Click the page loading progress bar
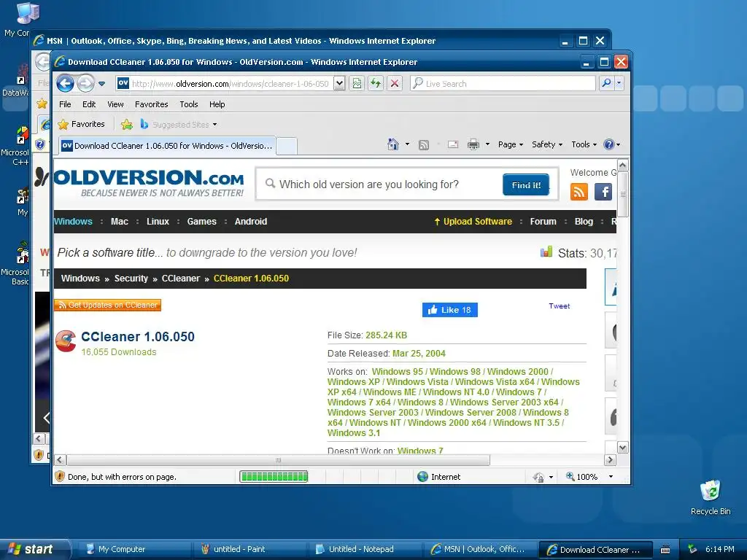This screenshot has width=747, height=560. pos(274,476)
